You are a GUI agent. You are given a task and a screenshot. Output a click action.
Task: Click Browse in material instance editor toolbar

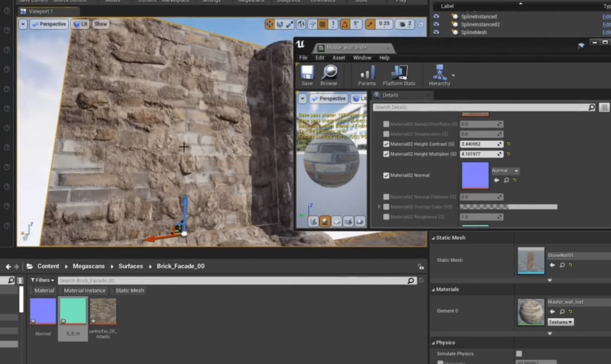pyautogui.click(x=329, y=76)
